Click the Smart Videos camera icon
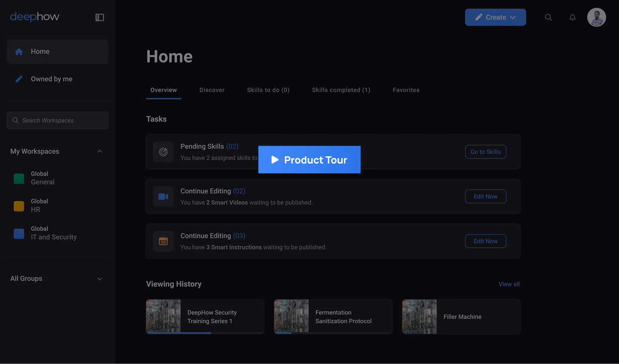 click(x=163, y=197)
